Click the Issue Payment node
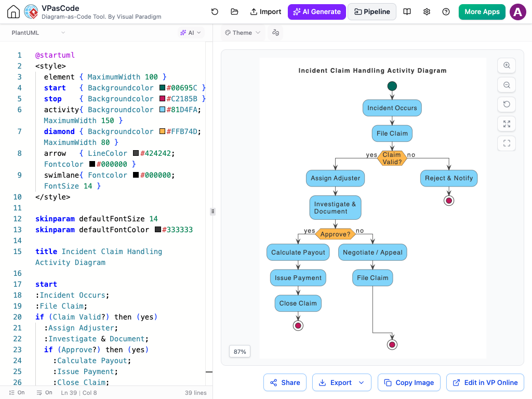Screen dimensions: 532x399 click(298, 278)
